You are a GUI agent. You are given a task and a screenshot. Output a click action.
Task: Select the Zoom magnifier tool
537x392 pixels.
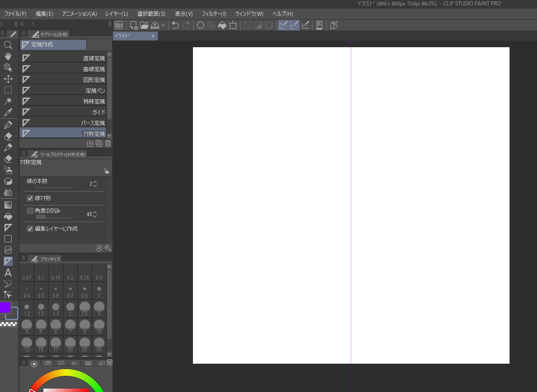(x=8, y=45)
